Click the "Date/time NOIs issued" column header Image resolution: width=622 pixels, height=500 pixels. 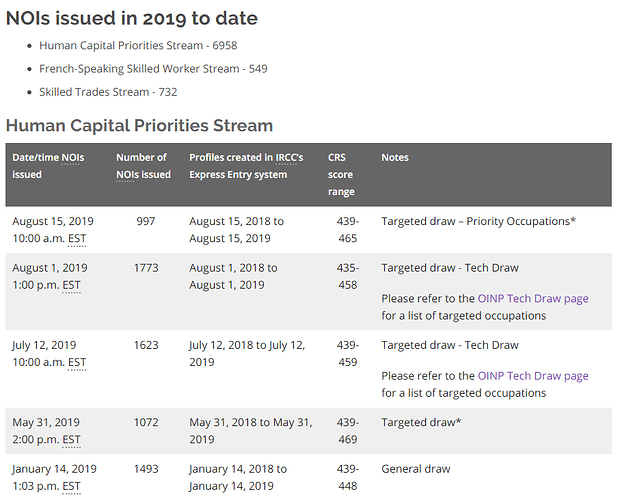47,166
